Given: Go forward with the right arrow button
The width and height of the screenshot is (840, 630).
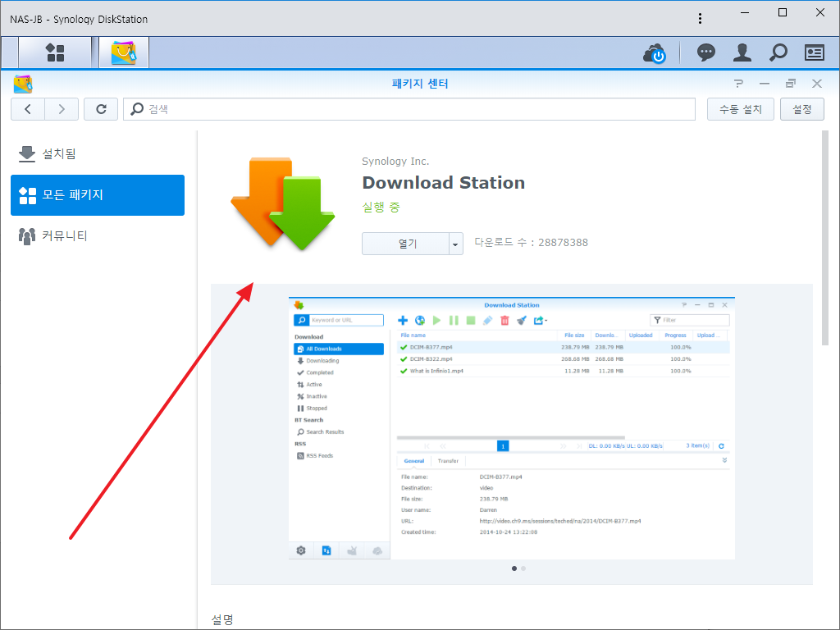Looking at the screenshot, I should (x=62, y=109).
